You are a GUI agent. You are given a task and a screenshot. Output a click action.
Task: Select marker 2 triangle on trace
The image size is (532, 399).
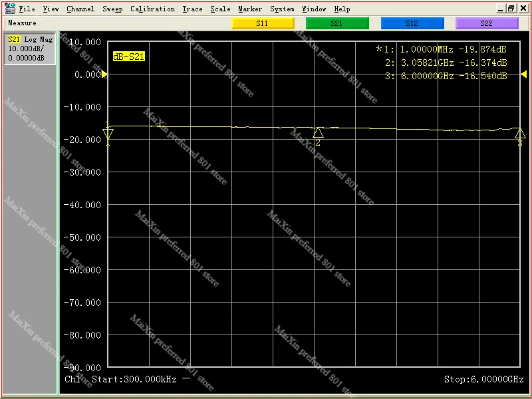(x=318, y=132)
